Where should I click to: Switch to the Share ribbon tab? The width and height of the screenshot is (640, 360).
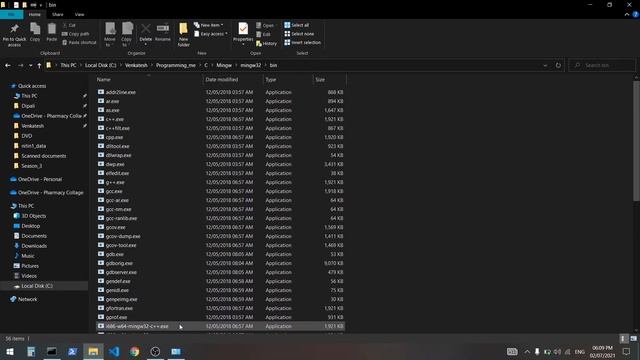point(58,14)
